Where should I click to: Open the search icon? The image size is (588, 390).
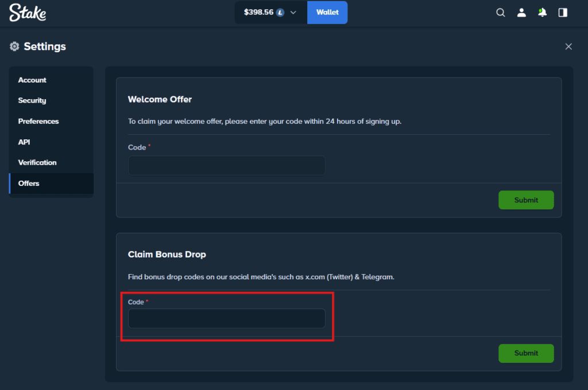tap(500, 12)
